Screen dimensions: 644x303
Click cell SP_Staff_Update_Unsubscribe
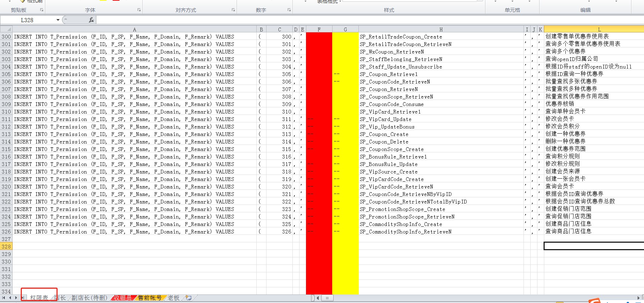point(441,67)
